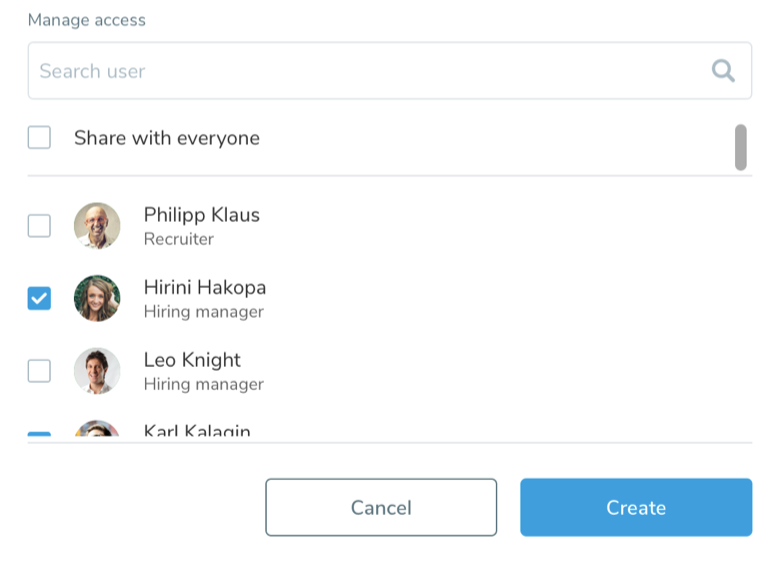Uncheck Hirini Hakopa's access checkbox
Viewport: 778px width, 562px height.
[x=39, y=298]
